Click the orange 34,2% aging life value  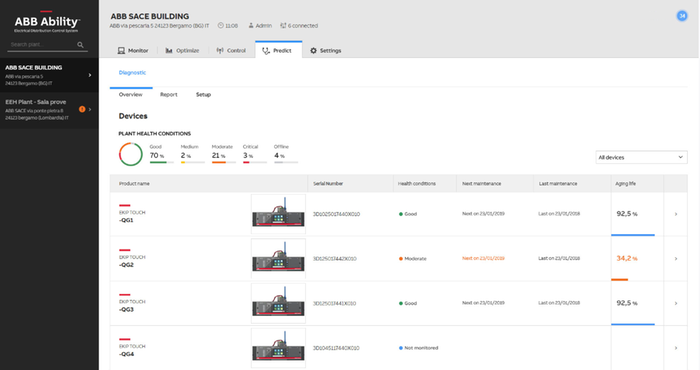pyautogui.click(x=627, y=258)
